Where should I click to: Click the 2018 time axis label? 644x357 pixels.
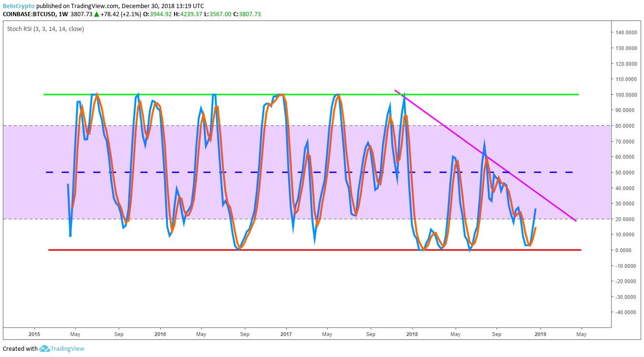coord(413,334)
